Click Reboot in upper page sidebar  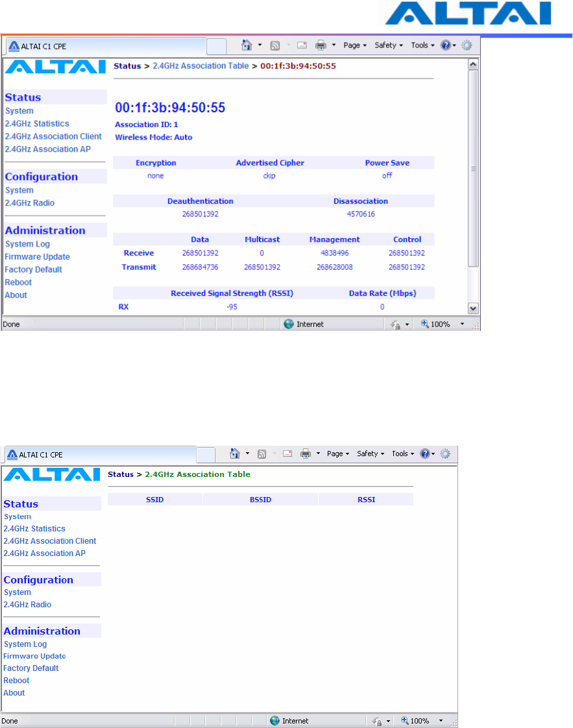click(x=18, y=282)
